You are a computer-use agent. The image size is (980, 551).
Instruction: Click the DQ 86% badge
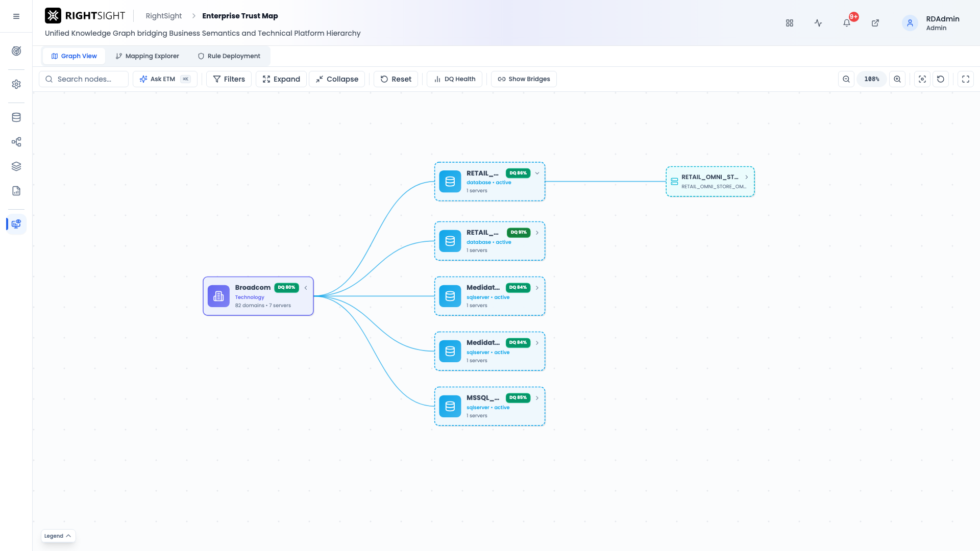518,173
